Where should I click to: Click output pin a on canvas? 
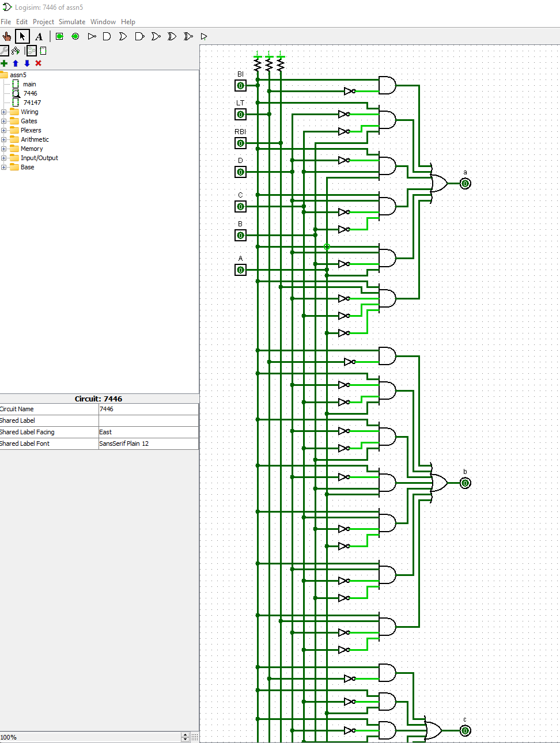(465, 184)
